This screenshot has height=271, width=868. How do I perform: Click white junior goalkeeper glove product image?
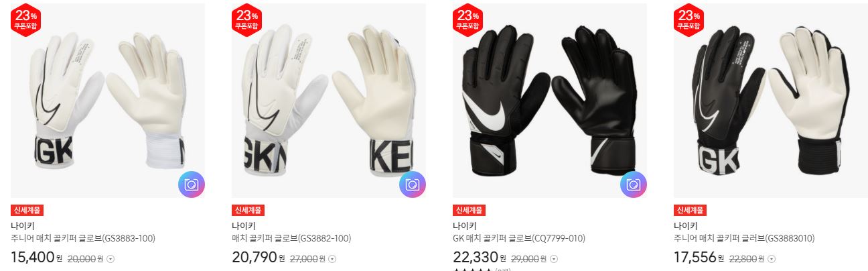[108, 101]
